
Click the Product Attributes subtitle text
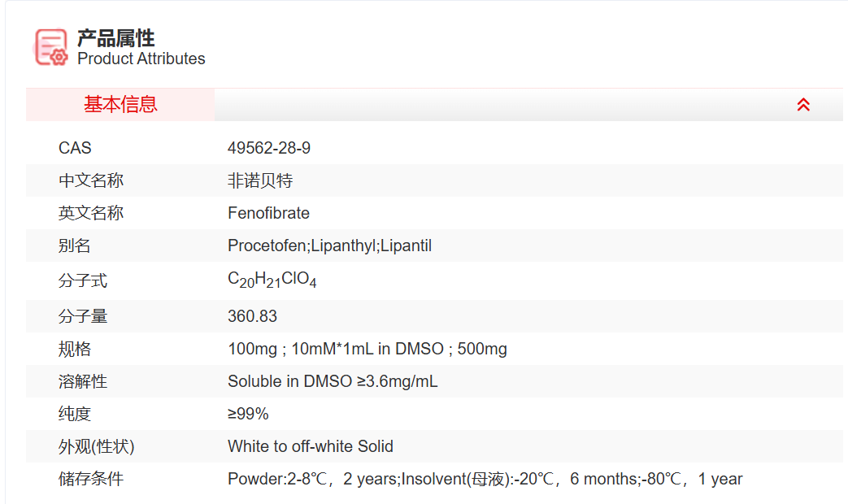click(141, 59)
